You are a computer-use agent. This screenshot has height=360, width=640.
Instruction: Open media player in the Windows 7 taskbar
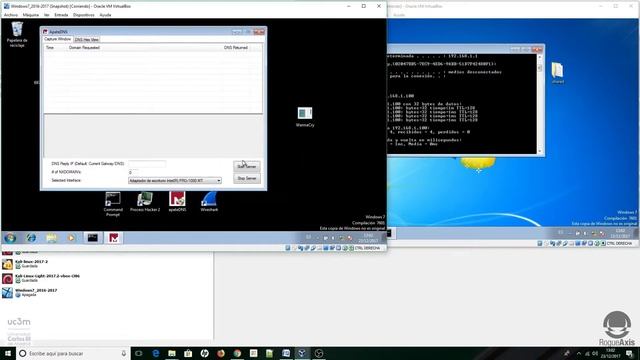[71, 238]
